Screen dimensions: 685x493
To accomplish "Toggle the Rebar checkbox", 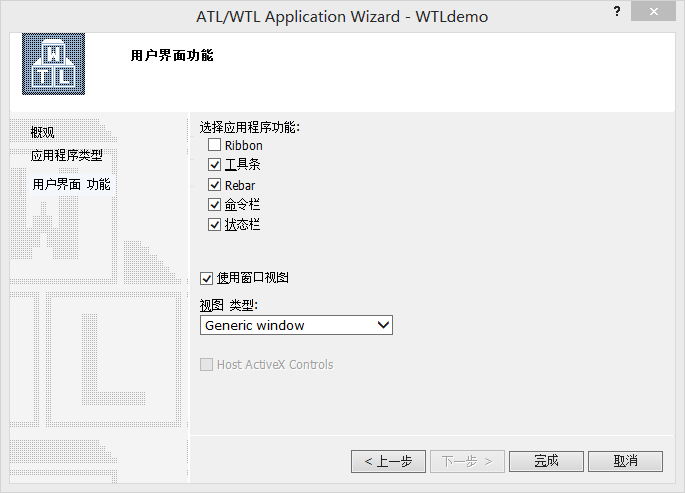I will coord(214,185).
